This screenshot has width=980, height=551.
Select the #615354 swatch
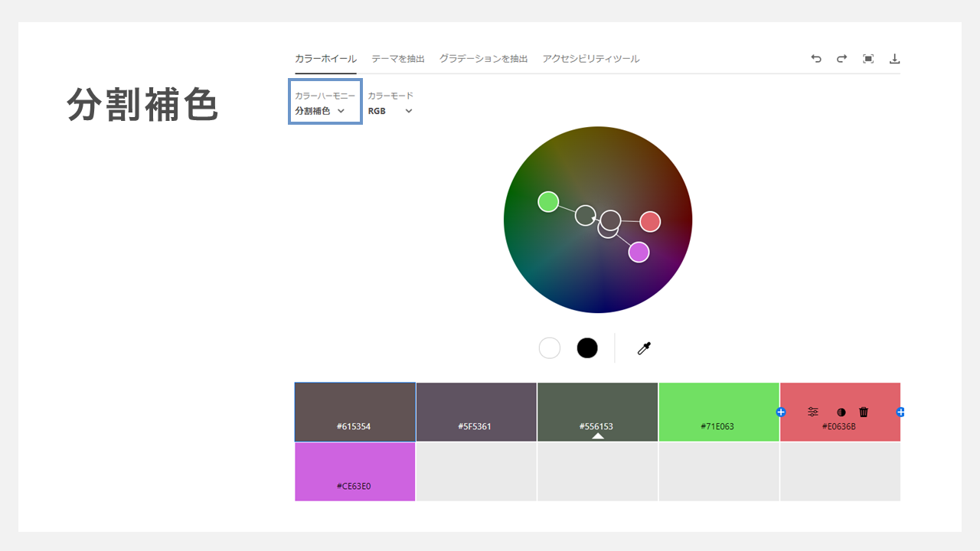(355, 412)
